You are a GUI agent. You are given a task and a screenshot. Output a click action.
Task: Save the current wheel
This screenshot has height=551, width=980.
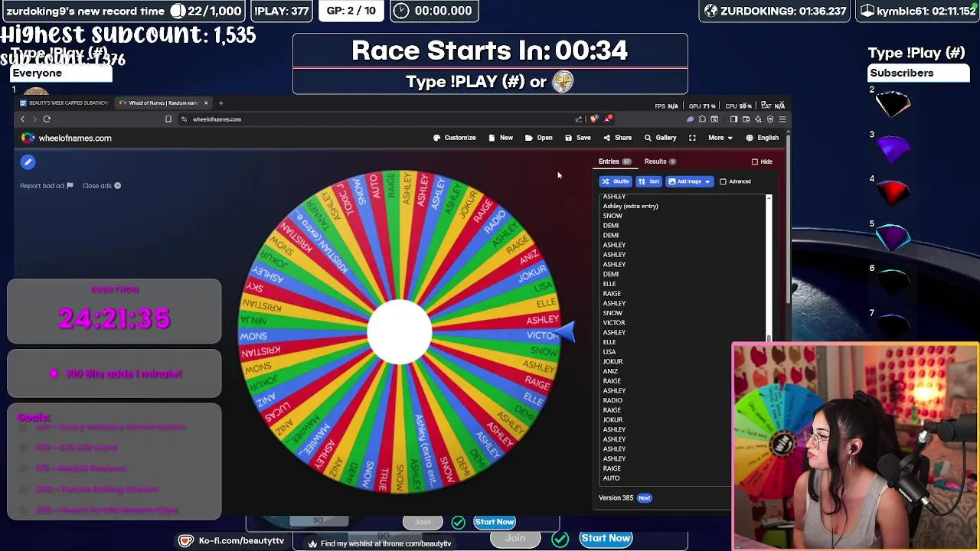click(x=578, y=138)
